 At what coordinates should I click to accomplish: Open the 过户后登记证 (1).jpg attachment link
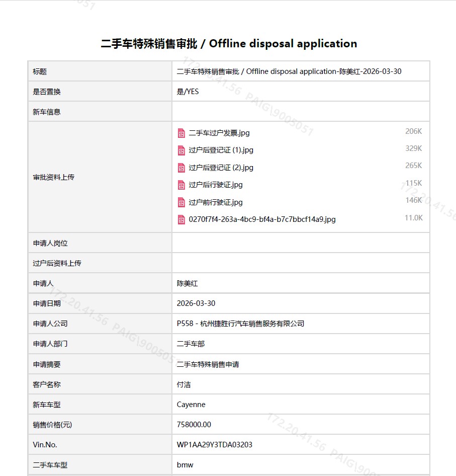coord(221,150)
